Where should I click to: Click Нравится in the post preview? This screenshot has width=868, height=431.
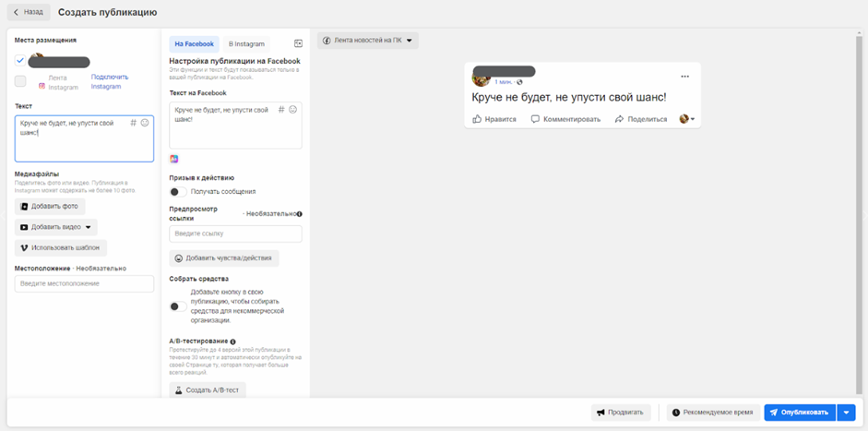point(494,119)
